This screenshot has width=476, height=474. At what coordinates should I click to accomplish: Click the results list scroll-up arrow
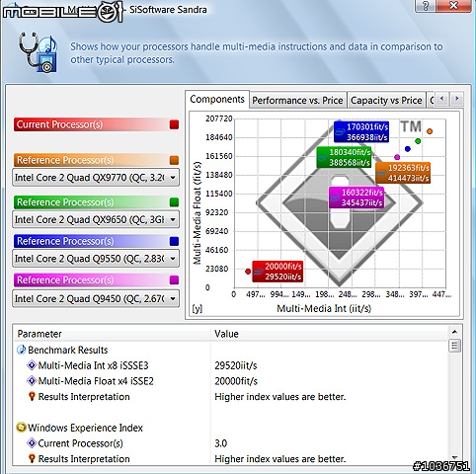tap(454, 332)
